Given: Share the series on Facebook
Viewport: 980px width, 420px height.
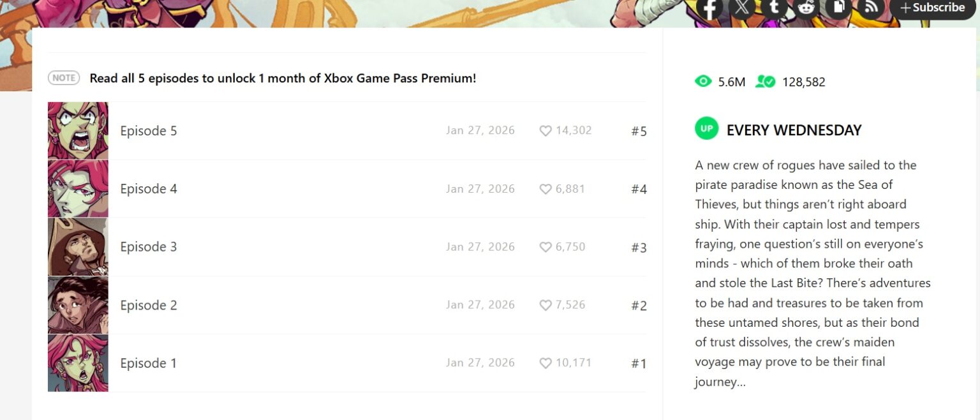Looking at the screenshot, I should click(709, 8).
